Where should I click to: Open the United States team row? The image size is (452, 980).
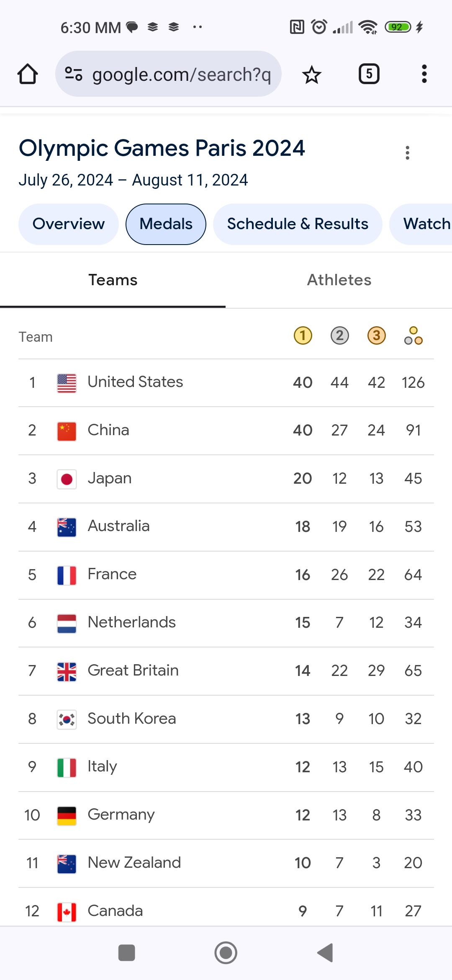click(226, 383)
